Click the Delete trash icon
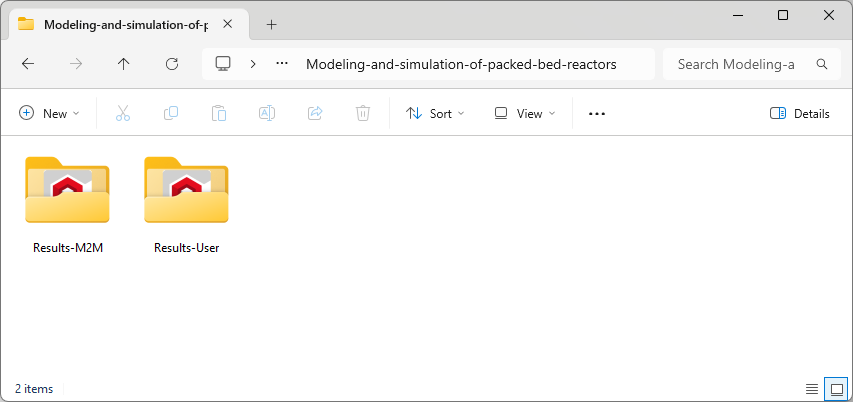Screen dimensions: 853x402 coord(363,114)
